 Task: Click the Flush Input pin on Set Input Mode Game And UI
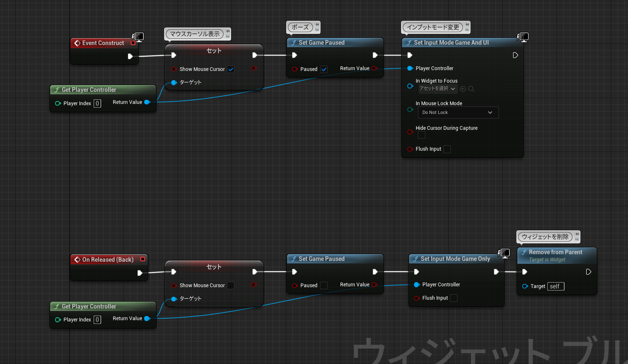[x=410, y=149]
